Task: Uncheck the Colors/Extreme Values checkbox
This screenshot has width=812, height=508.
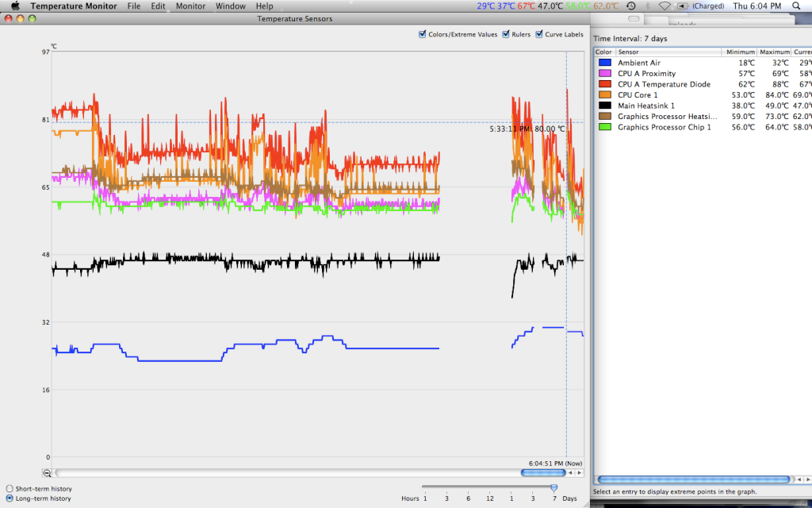Action: [422, 34]
